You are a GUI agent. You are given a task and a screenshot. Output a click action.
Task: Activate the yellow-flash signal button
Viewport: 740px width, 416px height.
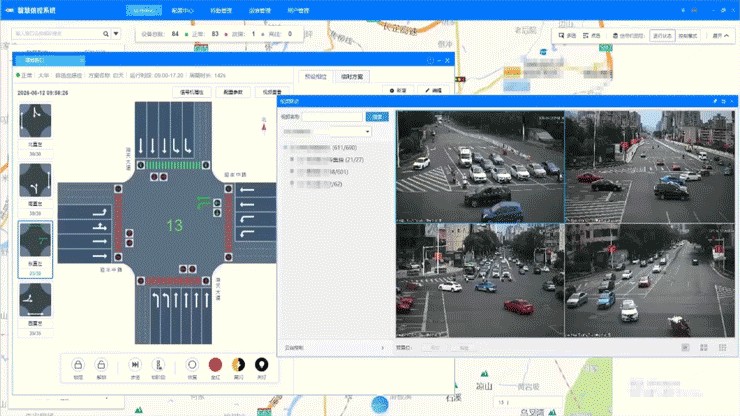click(238, 365)
